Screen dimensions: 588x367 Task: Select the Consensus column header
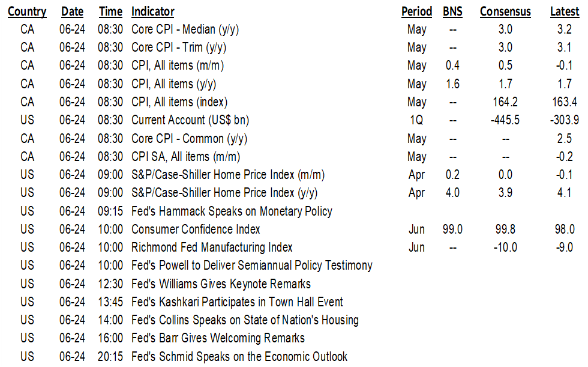pos(505,11)
